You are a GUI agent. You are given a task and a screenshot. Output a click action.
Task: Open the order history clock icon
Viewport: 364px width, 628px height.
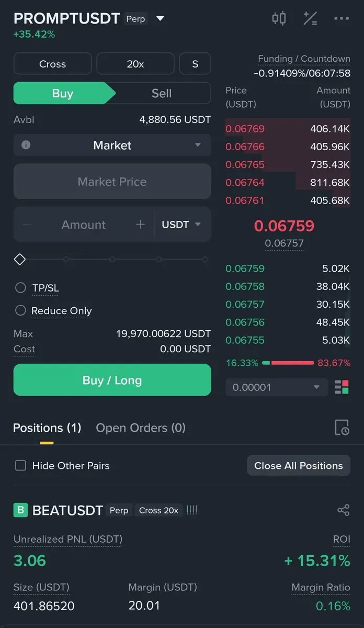342,428
